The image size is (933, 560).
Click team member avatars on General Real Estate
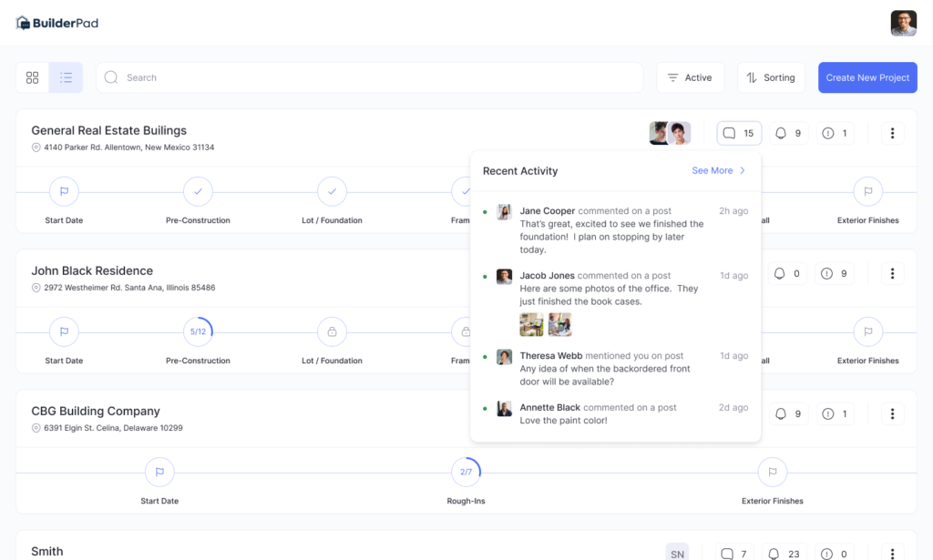pos(670,133)
